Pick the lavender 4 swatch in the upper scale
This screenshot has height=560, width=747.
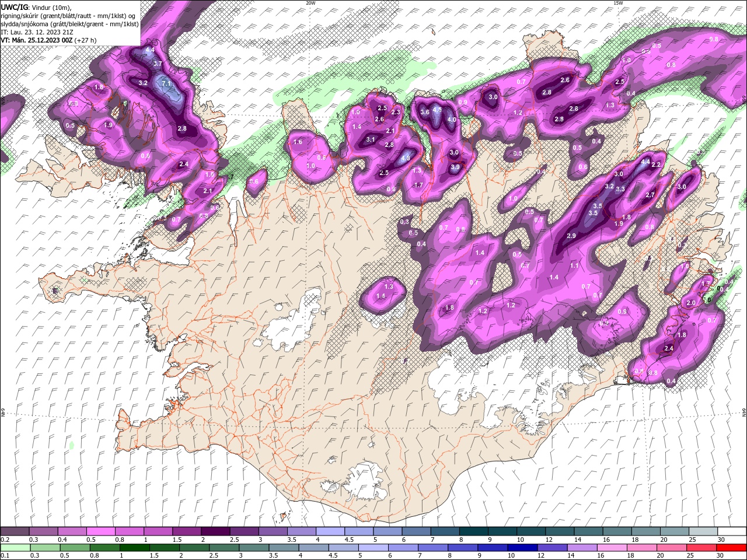click(x=330, y=531)
